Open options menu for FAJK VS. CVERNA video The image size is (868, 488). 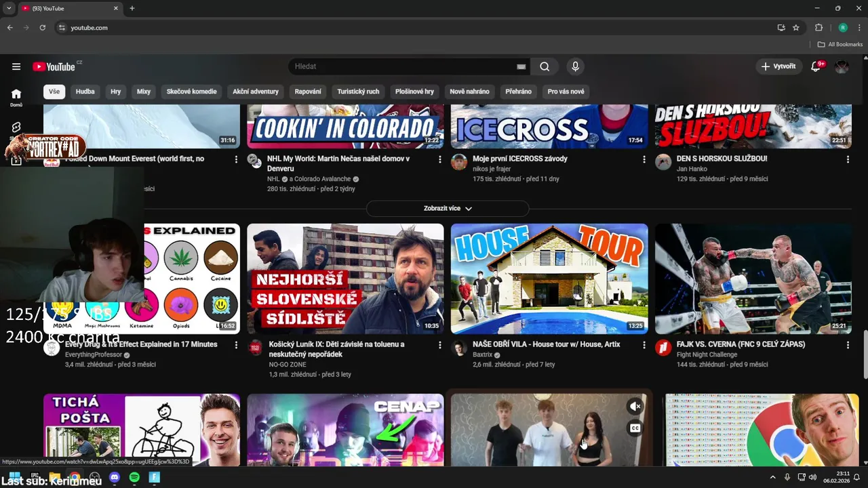point(848,345)
